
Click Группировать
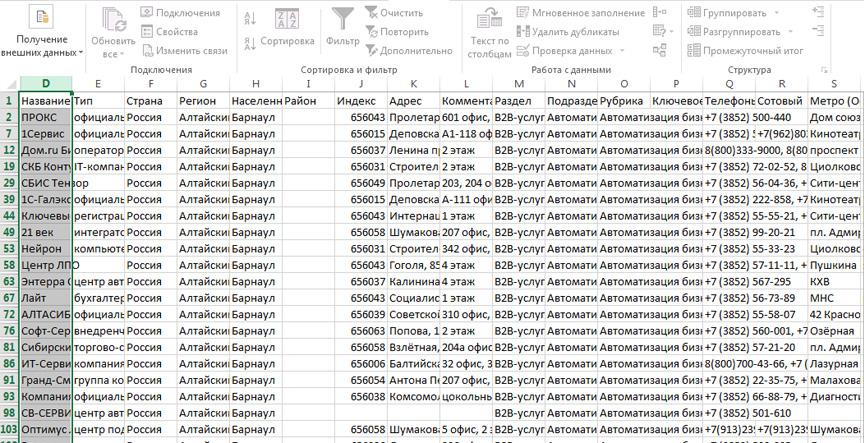[x=727, y=13]
